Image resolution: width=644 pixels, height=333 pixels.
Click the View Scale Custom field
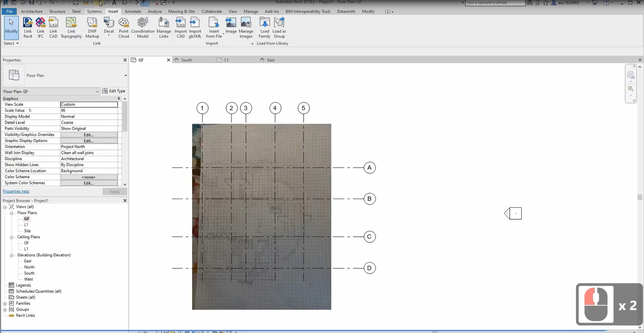tap(89, 104)
